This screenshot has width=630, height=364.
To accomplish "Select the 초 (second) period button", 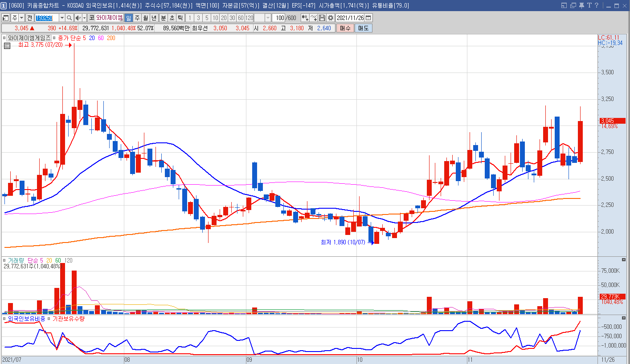I will [172, 18].
